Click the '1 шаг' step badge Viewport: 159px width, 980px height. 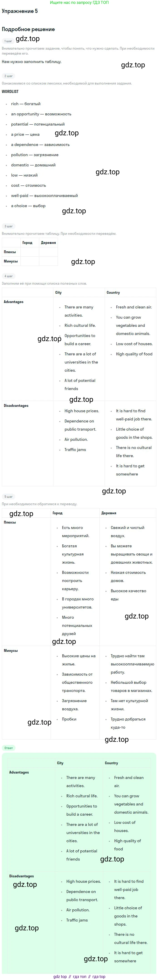tap(8, 41)
